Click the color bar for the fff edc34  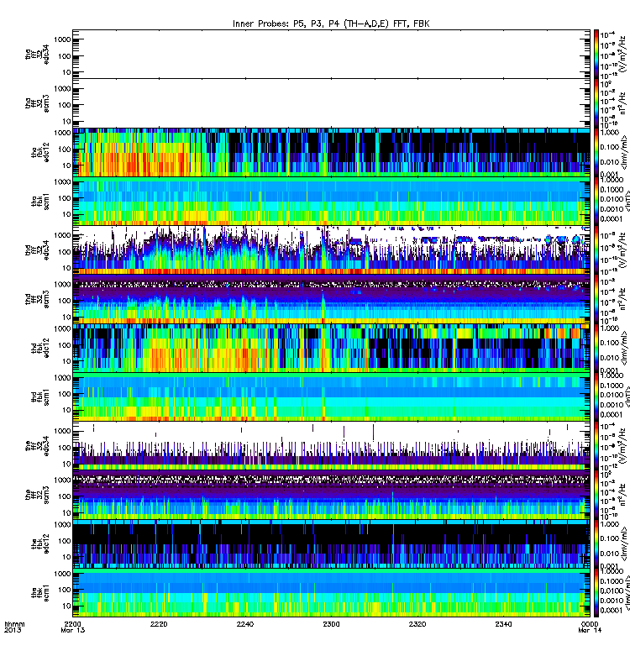click(x=596, y=446)
